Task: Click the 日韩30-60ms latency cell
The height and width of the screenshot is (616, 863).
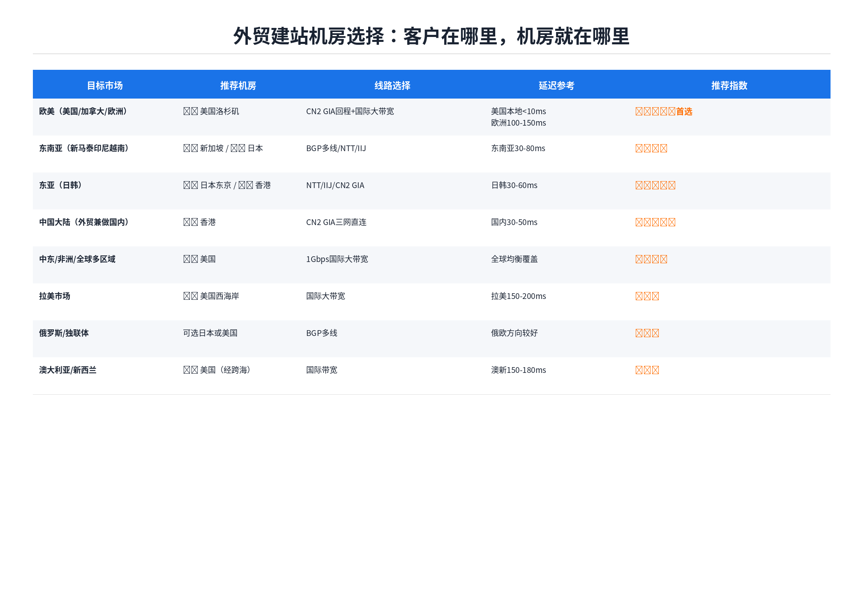Action: [x=515, y=185]
